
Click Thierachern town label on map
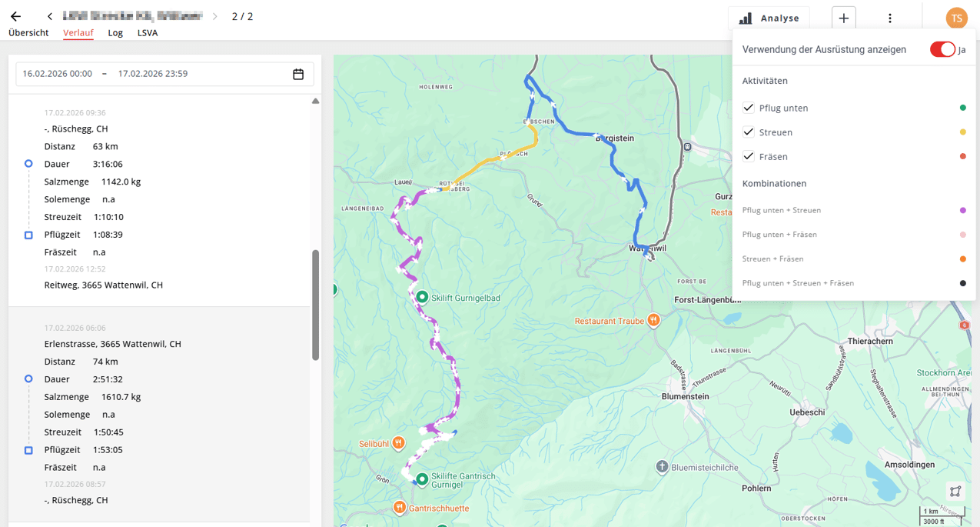(x=869, y=341)
